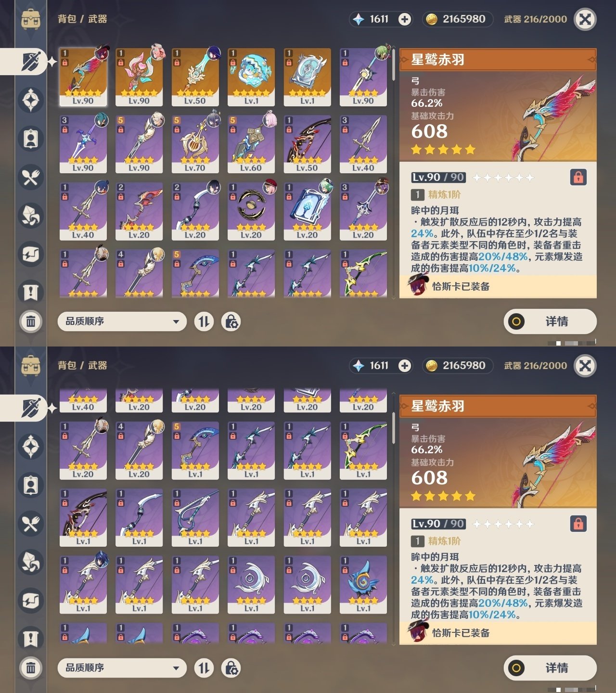Click the primogem plus icon in upper header
The image size is (616, 693).
pyautogui.click(x=405, y=19)
